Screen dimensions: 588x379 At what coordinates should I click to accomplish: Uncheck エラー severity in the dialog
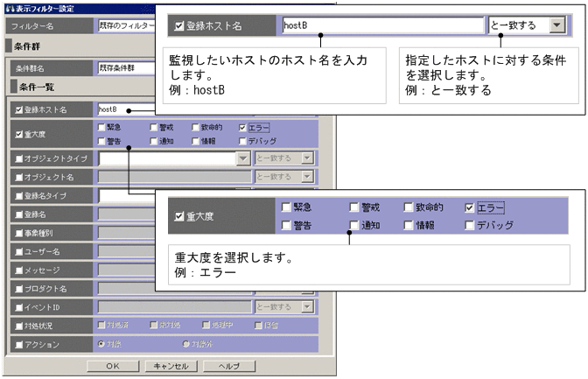pos(242,128)
